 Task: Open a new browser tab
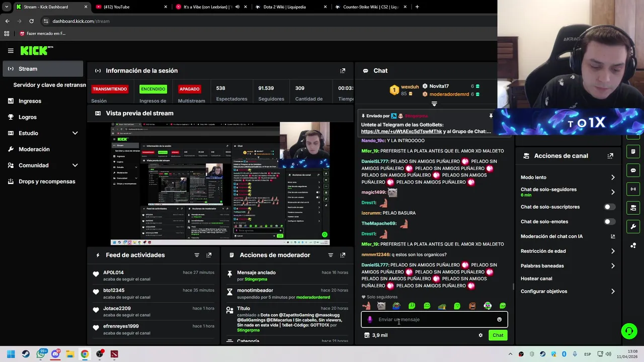point(417,7)
